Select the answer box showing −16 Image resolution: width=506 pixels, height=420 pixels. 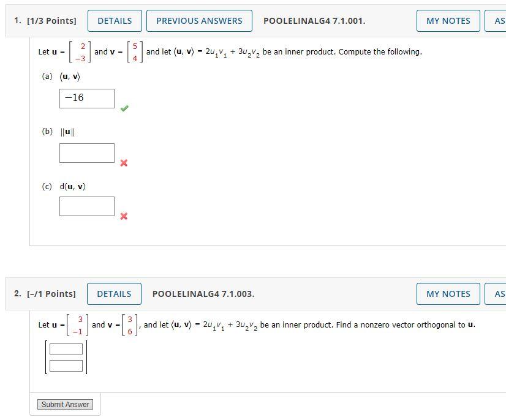pos(86,98)
